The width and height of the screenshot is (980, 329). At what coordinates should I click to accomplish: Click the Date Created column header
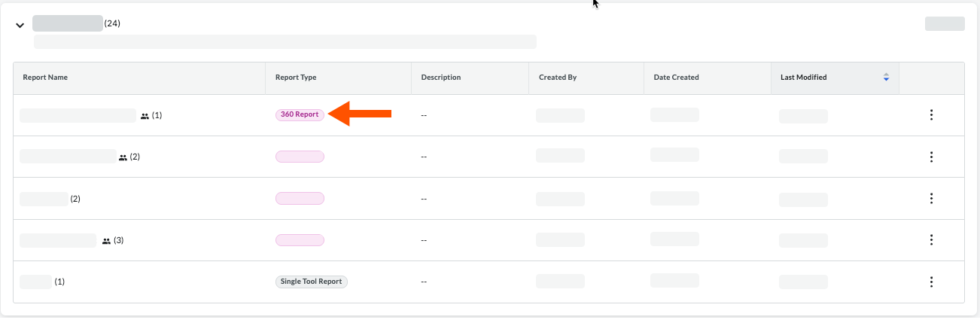(x=676, y=78)
